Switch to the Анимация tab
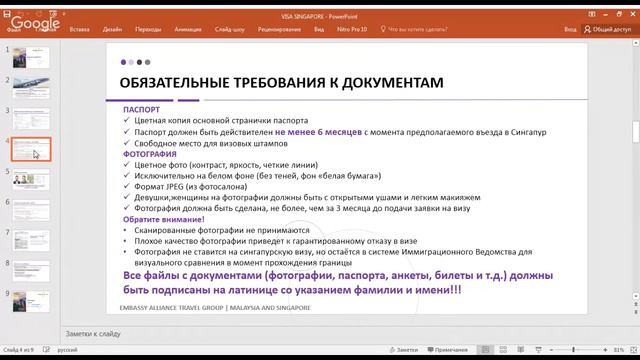The width and height of the screenshot is (640, 360). coord(188,29)
